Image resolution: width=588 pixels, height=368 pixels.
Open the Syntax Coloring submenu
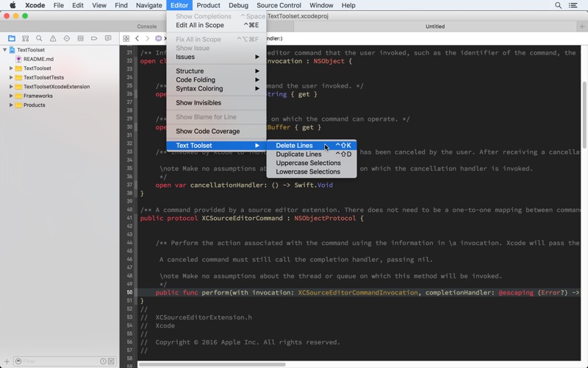(x=216, y=88)
